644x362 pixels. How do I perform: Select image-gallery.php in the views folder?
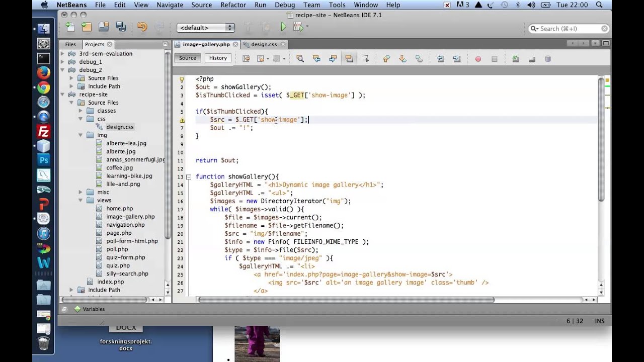pos(130,217)
